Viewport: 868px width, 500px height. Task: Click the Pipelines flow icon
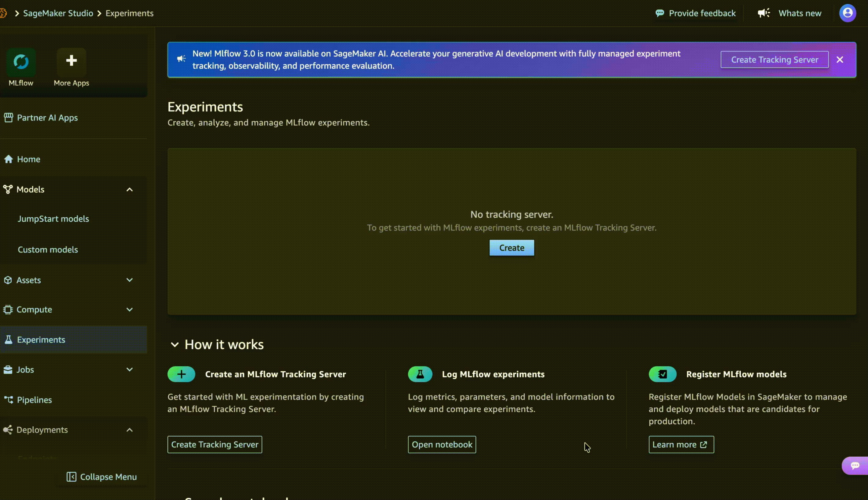tap(9, 400)
